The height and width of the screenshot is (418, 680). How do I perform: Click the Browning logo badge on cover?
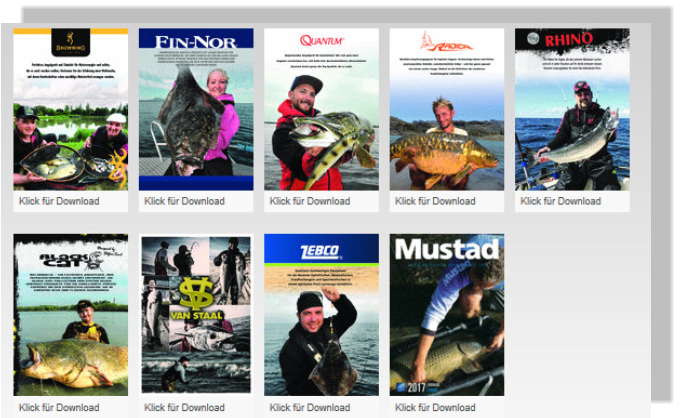[x=71, y=42]
